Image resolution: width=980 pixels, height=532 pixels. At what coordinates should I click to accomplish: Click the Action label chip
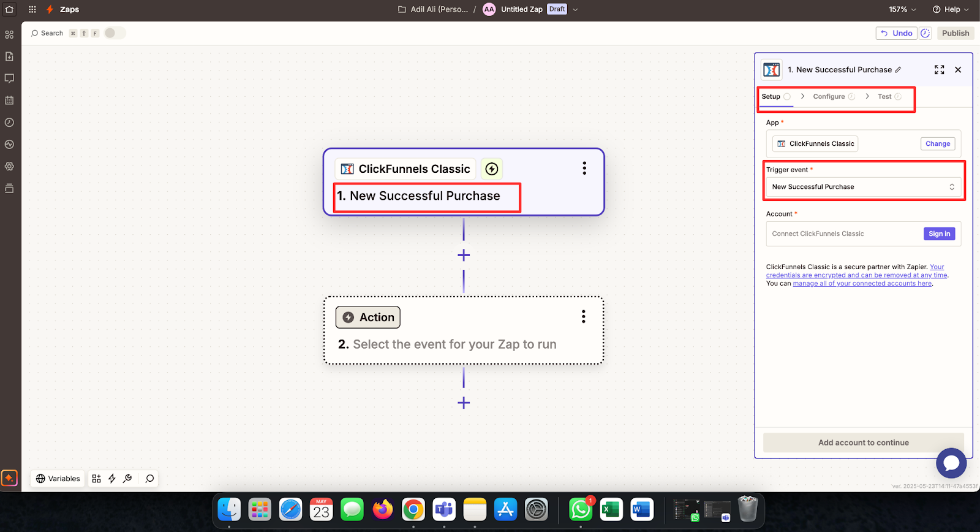[368, 317]
